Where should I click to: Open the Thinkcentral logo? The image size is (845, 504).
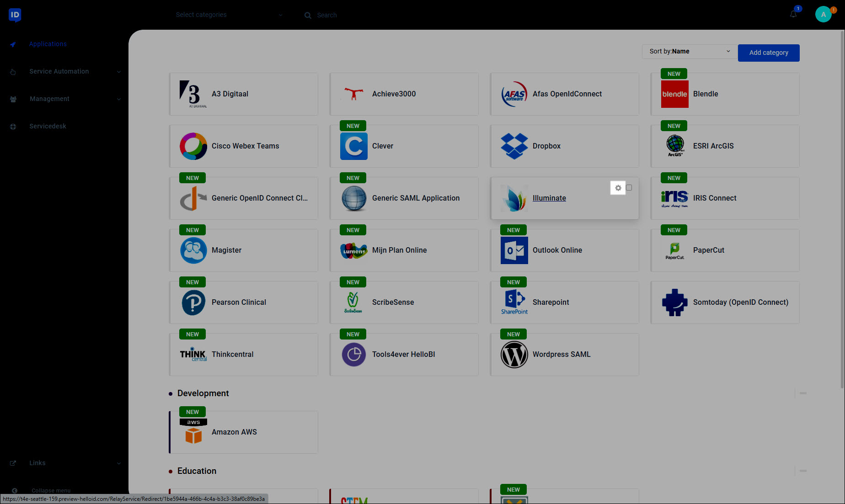pyautogui.click(x=193, y=355)
